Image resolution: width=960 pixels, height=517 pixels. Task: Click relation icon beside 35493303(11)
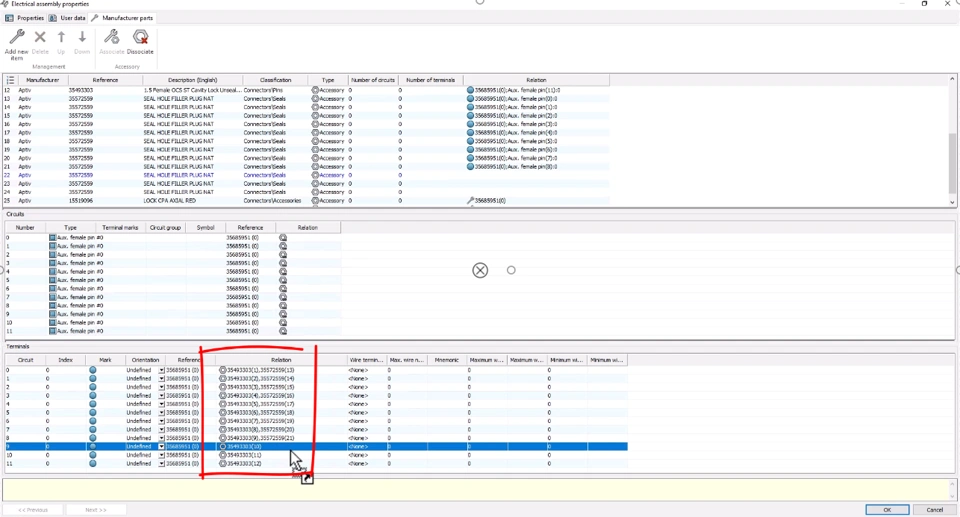click(x=222, y=455)
